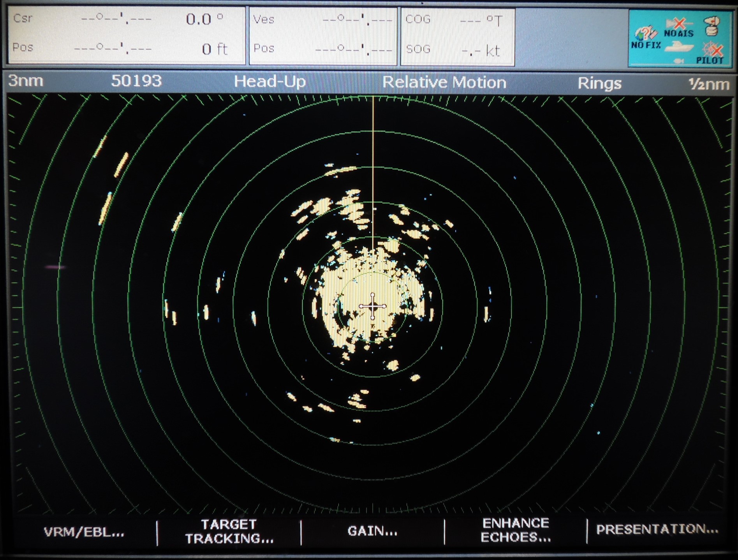Image resolution: width=738 pixels, height=560 pixels.
Task: Toggle the Relative Motion mode label
Action: click(444, 83)
